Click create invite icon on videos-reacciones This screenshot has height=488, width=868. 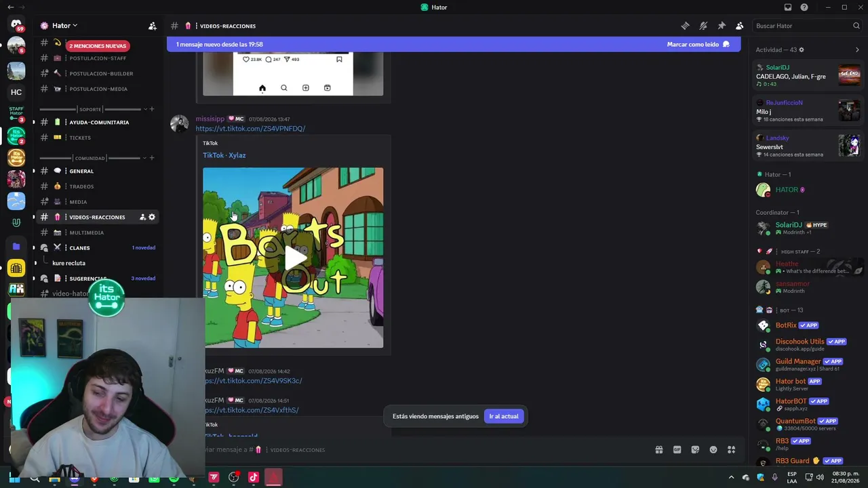[142, 217]
